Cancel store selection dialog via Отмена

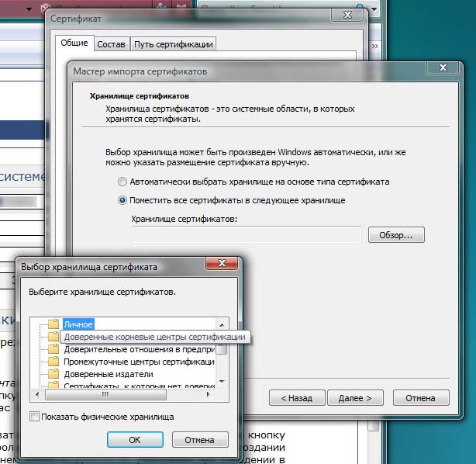pyautogui.click(x=200, y=440)
